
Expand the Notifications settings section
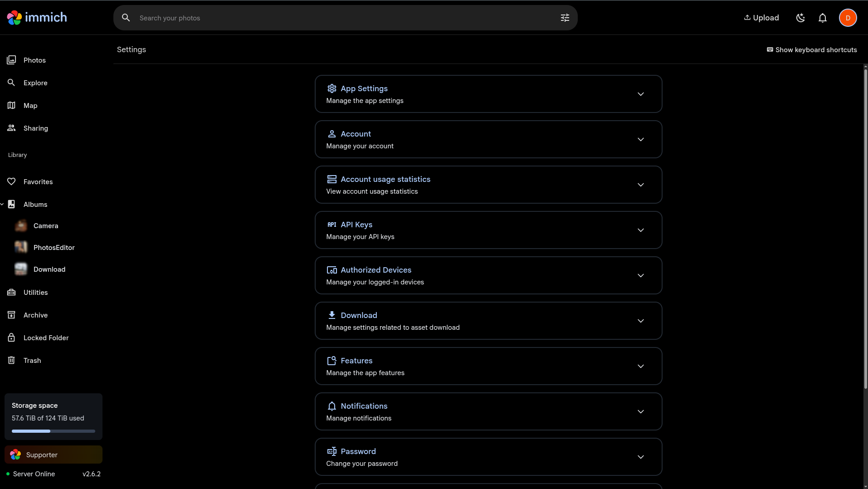tap(640, 411)
